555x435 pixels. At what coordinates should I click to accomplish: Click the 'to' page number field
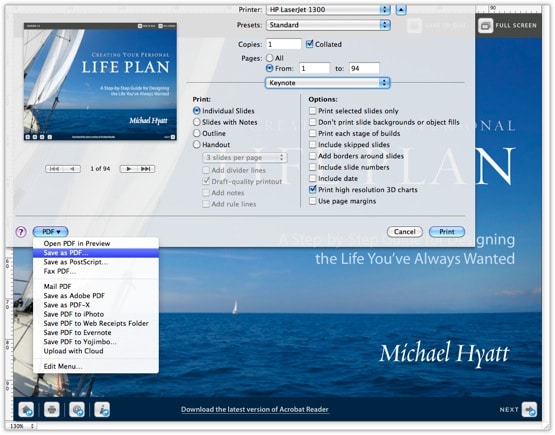point(364,68)
